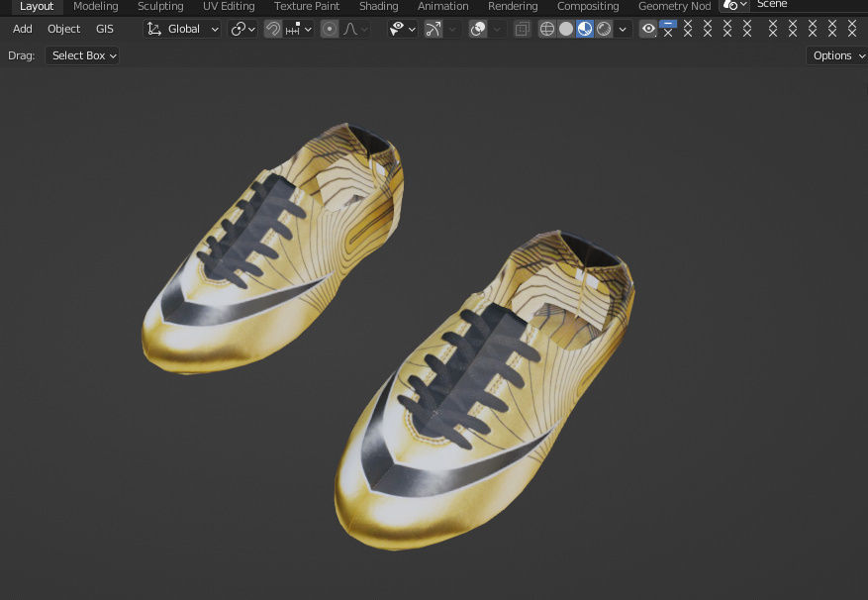Open the transform pivot point dropdown
The width and height of the screenshot is (868, 600).
coord(243,29)
